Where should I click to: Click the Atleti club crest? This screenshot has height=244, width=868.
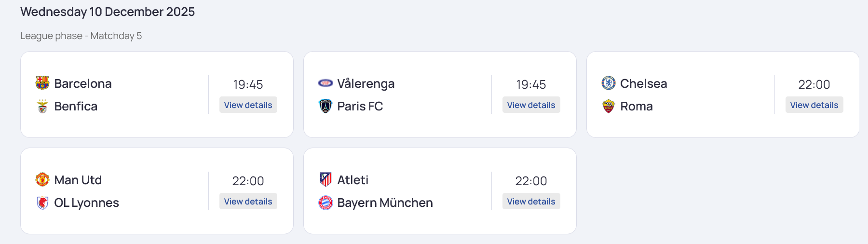325,179
